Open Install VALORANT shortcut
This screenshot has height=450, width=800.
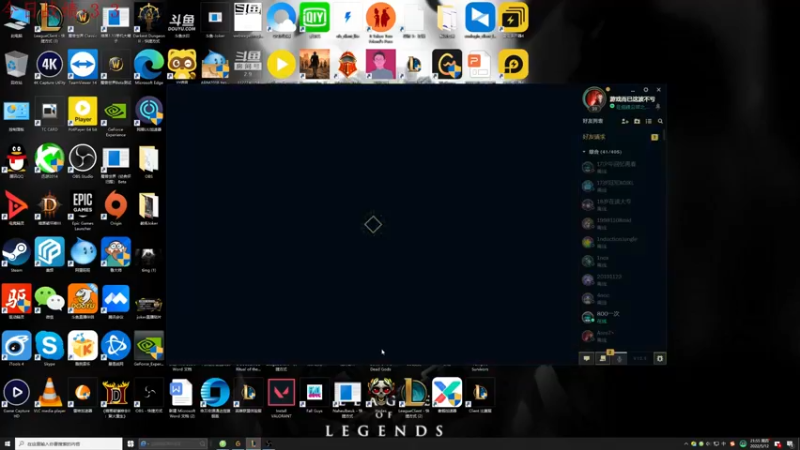tap(281, 395)
